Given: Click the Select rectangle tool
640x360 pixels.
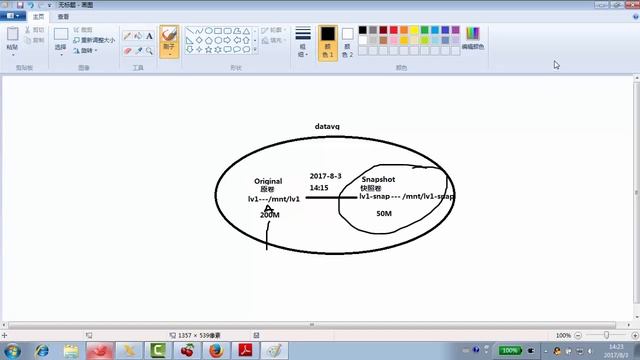Looking at the screenshot, I should pos(61,34).
